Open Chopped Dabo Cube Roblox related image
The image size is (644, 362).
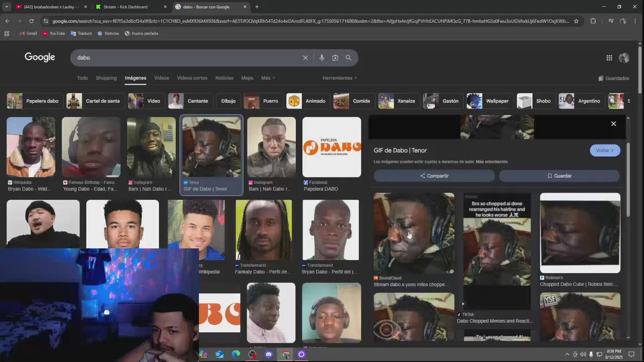coord(580,233)
